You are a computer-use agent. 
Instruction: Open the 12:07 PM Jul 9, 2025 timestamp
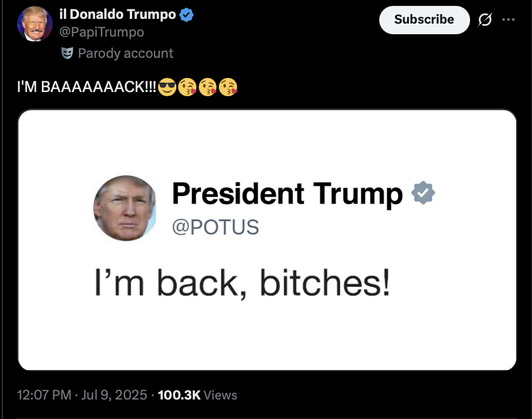coord(82,395)
